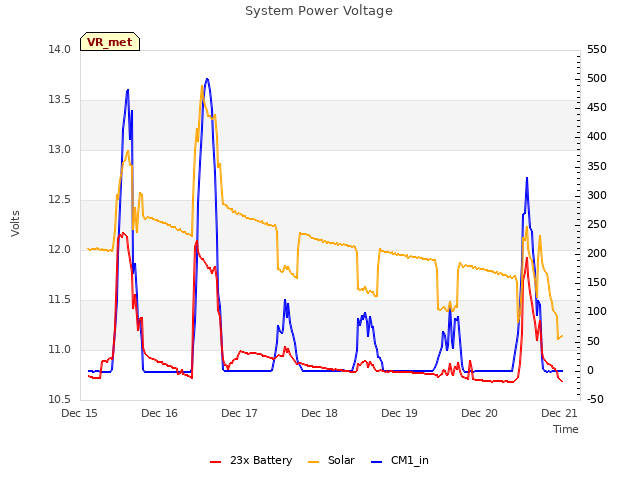Image resolution: width=640 pixels, height=480 pixels.
Task: Select the 23x Battery legend entry
Action: [251, 460]
